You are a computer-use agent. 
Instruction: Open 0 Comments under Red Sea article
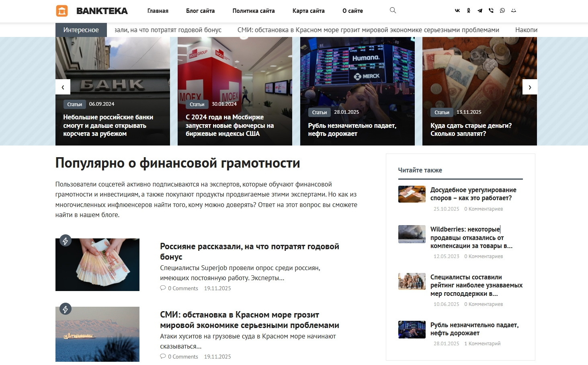[x=183, y=357]
